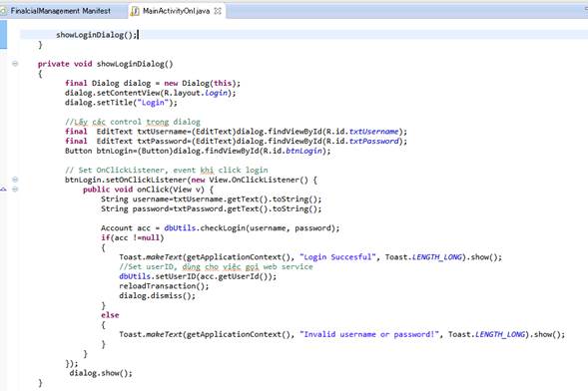Click 'private void showLoginDialog()' declaration
The image size is (588, 391).
tap(106, 64)
